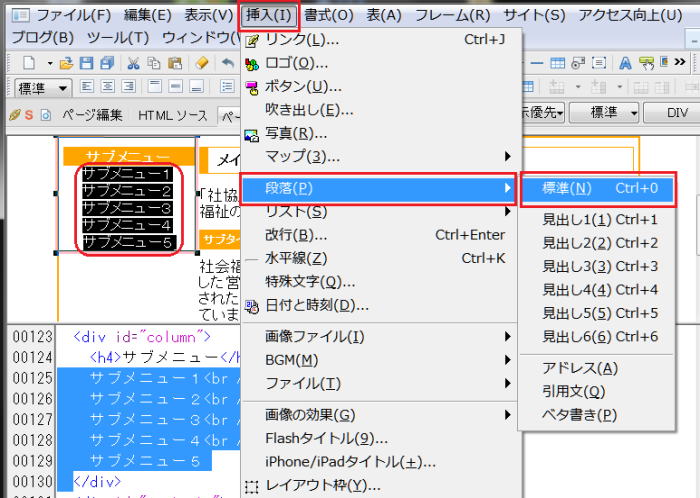Viewport: 700px width, 498px height.
Task: Click the blue letter A text icon
Action: pos(626,63)
